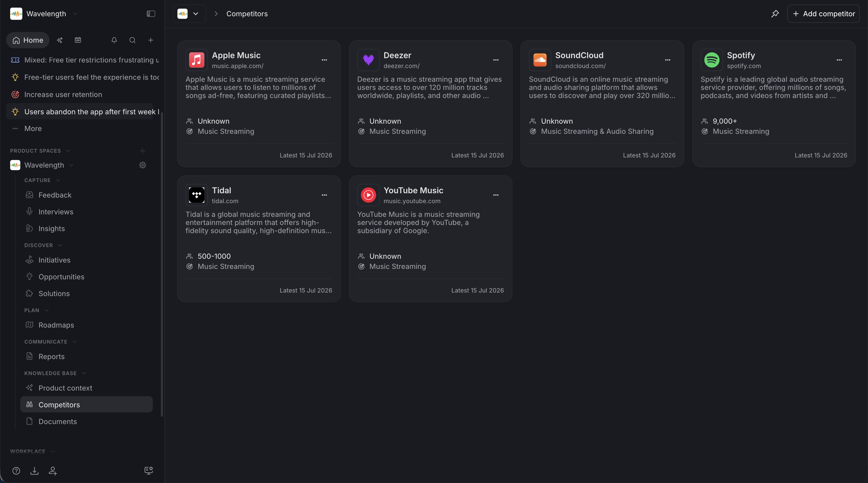Open Tidal card three-dot menu
Image resolution: width=868 pixels, height=483 pixels.
tap(324, 195)
